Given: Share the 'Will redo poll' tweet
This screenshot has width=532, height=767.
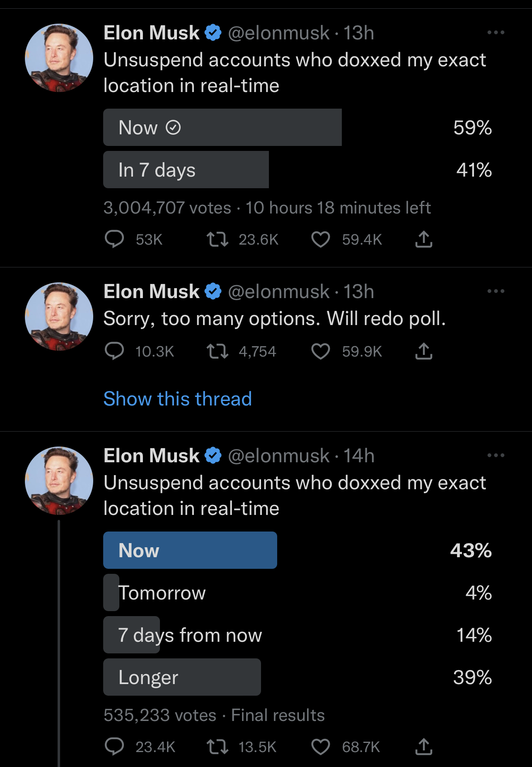Looking at the screenshot, I should pos(423,351).
